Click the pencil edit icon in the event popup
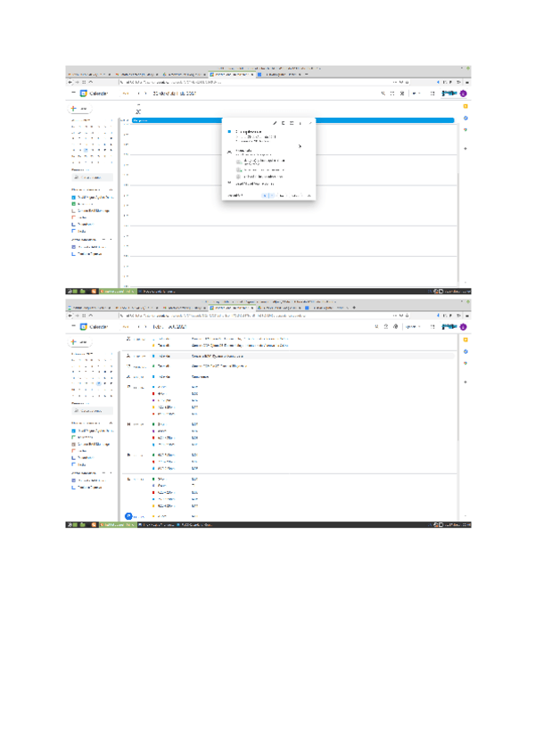The image size is (535, 756). coord(274,123)
